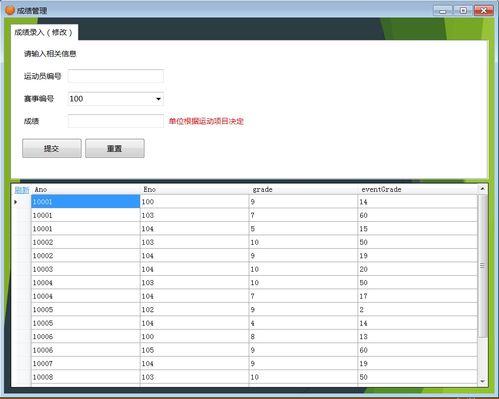Select the 成绩录入(修改) tab

[44, 32]
